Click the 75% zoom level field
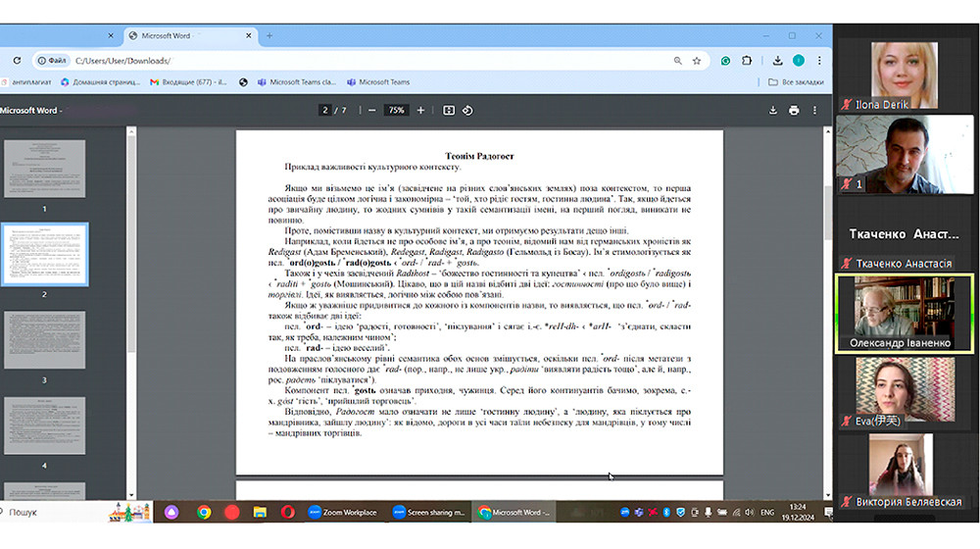980x549 pixels. coord(396,110)
